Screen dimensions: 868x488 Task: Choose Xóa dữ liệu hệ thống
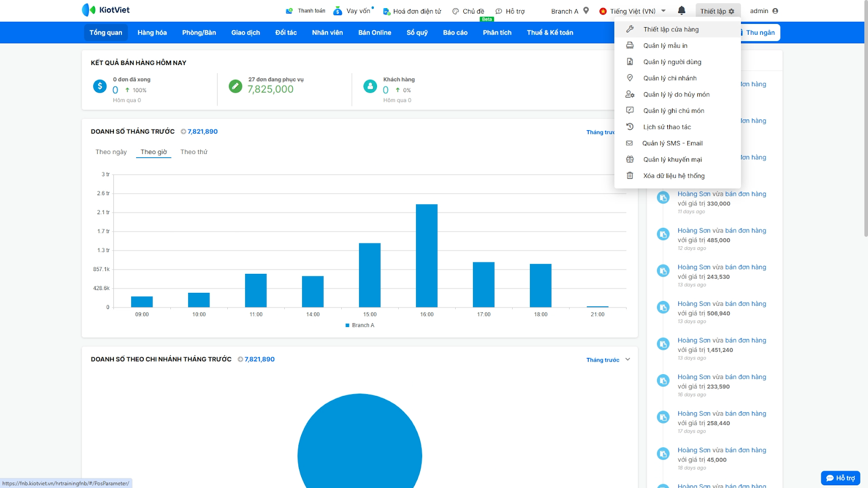[674, 176]
